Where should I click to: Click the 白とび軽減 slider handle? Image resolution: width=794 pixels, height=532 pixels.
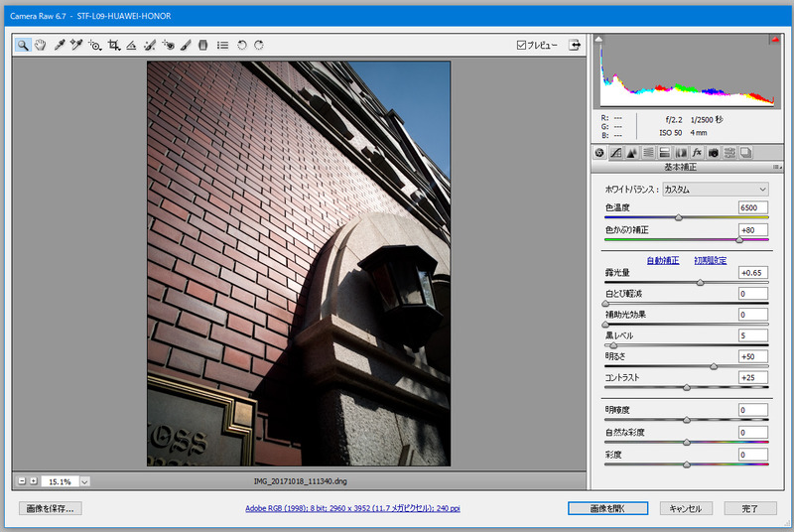[605, 304]
